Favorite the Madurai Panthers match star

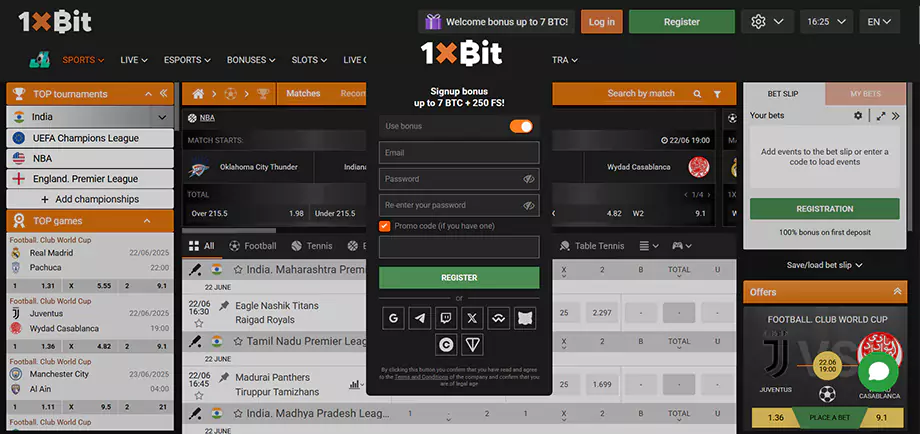point(199,395)
